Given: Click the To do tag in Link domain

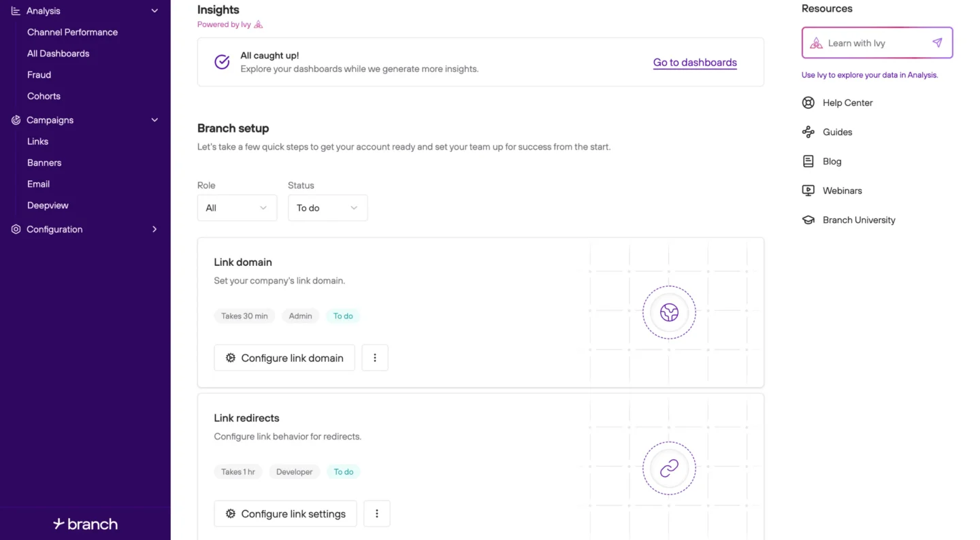Looking at the screenshot, I should pos(343,316).
